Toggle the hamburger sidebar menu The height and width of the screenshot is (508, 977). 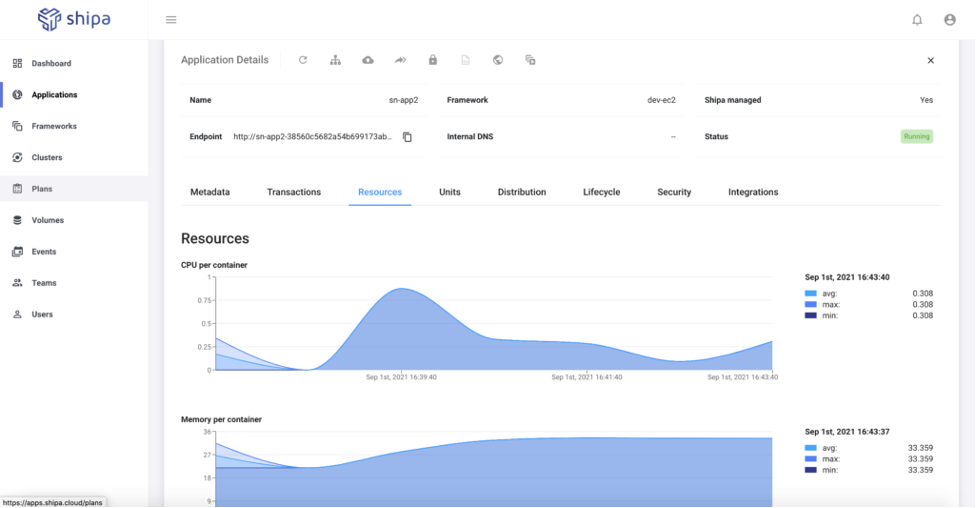coord(171,20)
